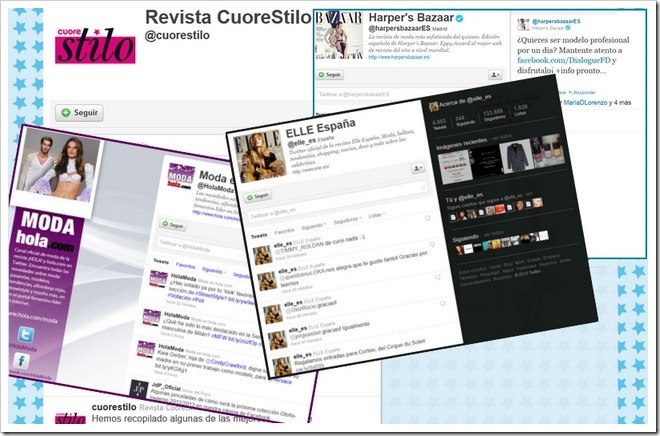Open first recent image in ELLE sidebar

(455, 167)
